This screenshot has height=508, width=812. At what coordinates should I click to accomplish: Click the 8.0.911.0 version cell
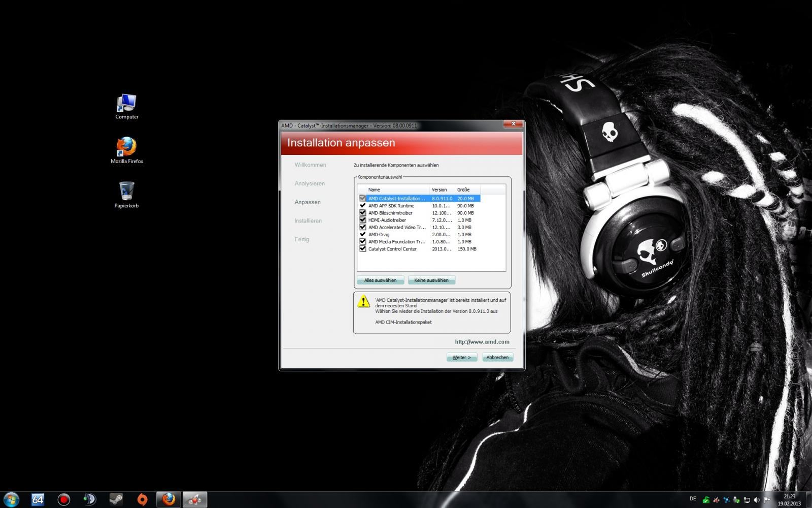pos(442,199)
